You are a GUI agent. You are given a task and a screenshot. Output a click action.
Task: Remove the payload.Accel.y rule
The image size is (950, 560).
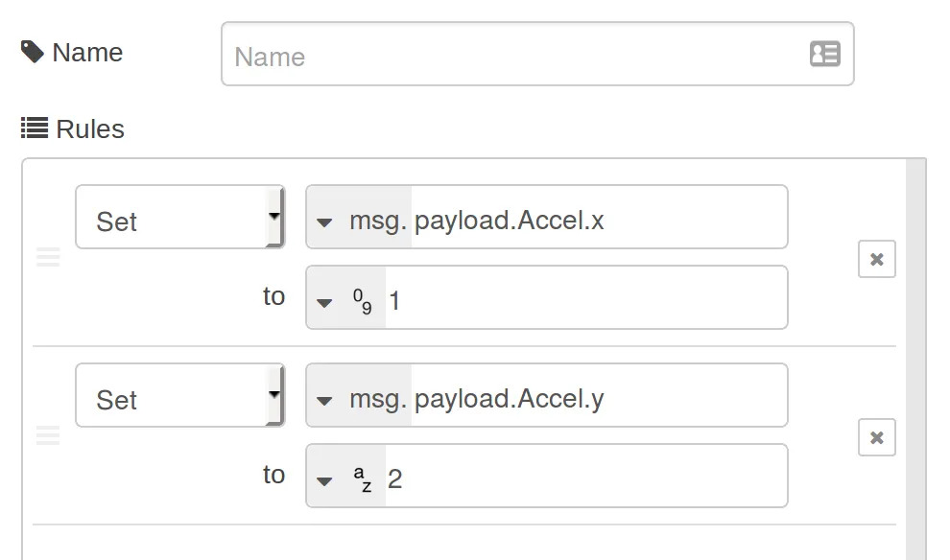876,437
